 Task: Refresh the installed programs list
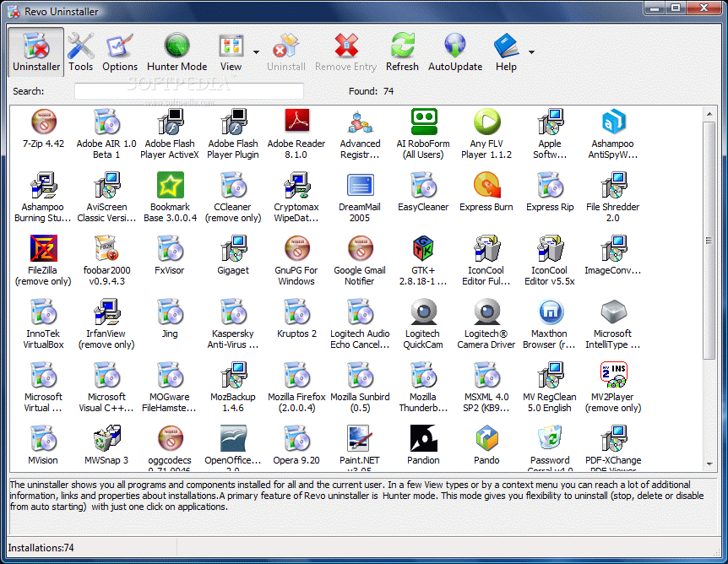tap(402, 52)
